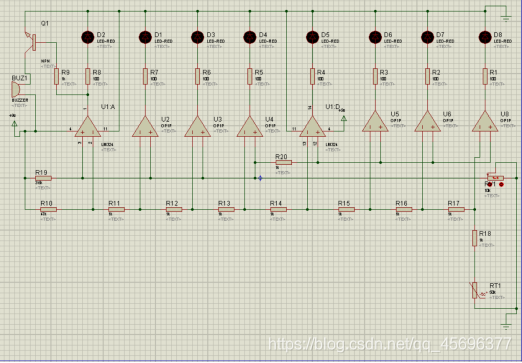Click the D2 red LED symbol

(x=88, y=37)
